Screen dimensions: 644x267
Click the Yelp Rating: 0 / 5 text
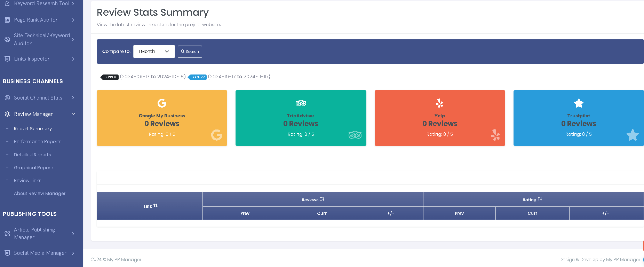(440, 134)
